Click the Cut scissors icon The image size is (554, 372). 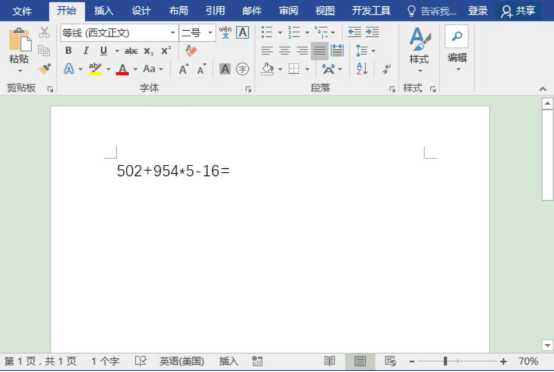(44, 33)
